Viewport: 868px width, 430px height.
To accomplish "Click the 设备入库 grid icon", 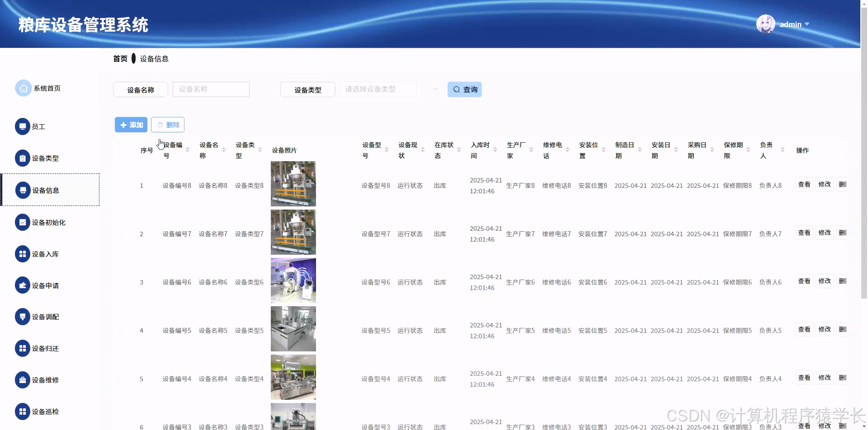I will click(x=23, y=254).
